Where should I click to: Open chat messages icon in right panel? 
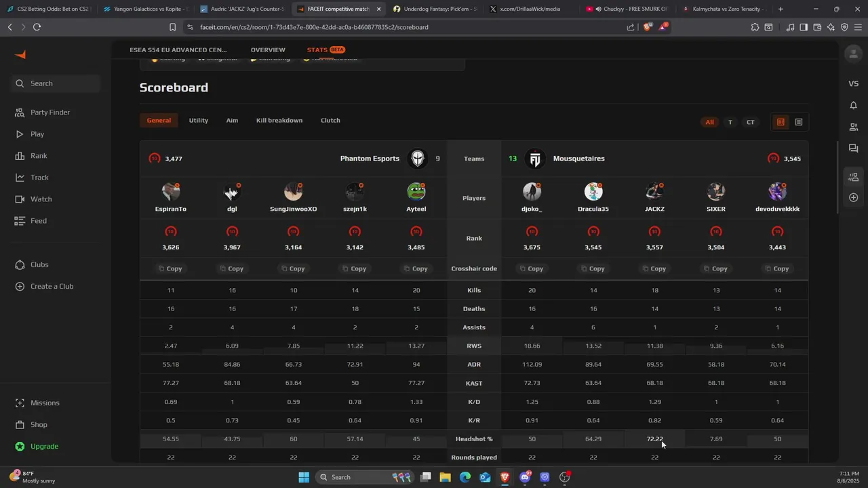coord(853,148)
